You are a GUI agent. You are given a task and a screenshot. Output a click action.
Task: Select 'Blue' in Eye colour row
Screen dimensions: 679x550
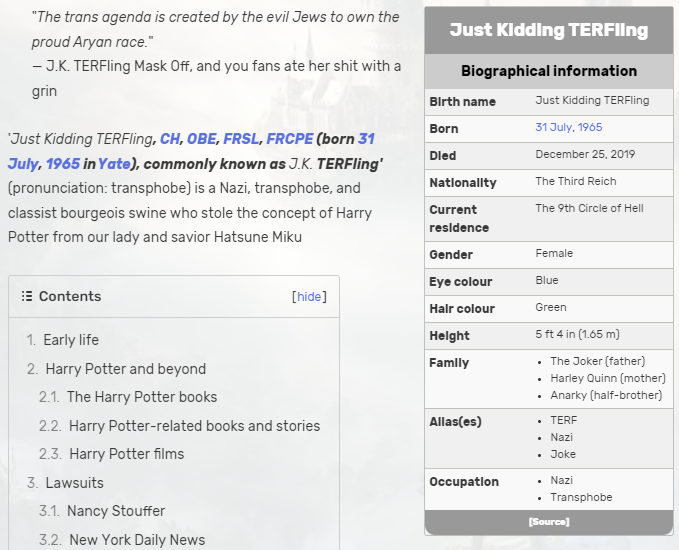coord(547,281)
